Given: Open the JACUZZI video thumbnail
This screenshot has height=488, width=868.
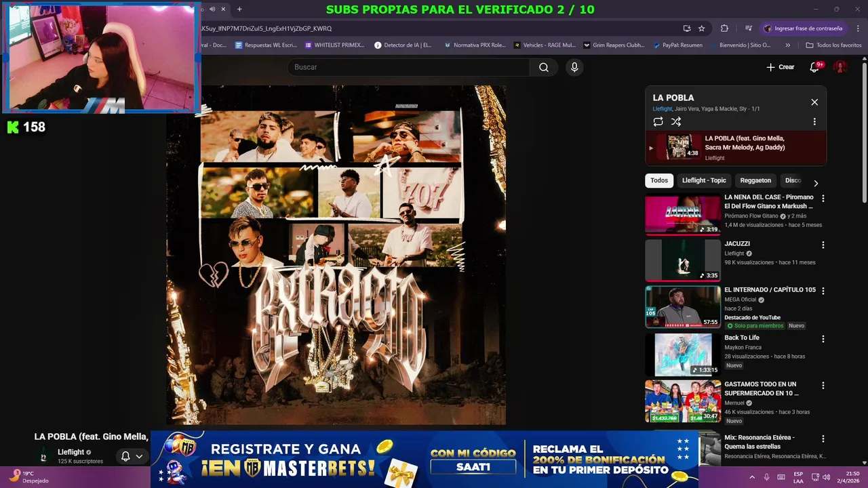Looking at the screenshot, I should [x=683, y=260].
